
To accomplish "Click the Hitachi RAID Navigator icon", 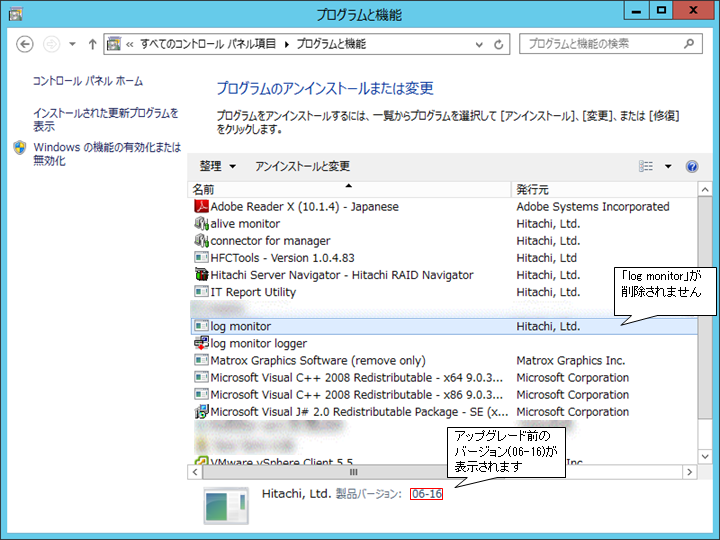I will pos(201,275).
